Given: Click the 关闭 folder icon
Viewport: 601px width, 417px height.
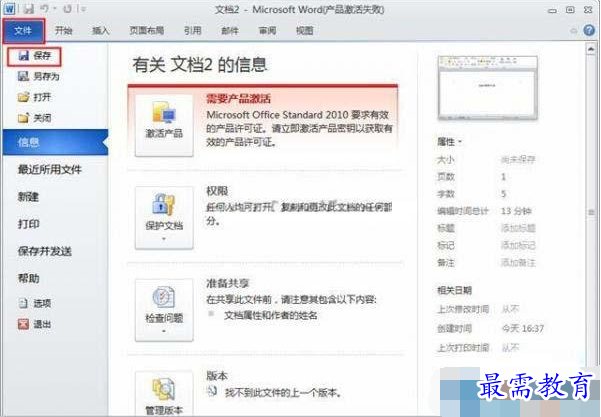Looking at the screenshot, I should coord(23,118).
